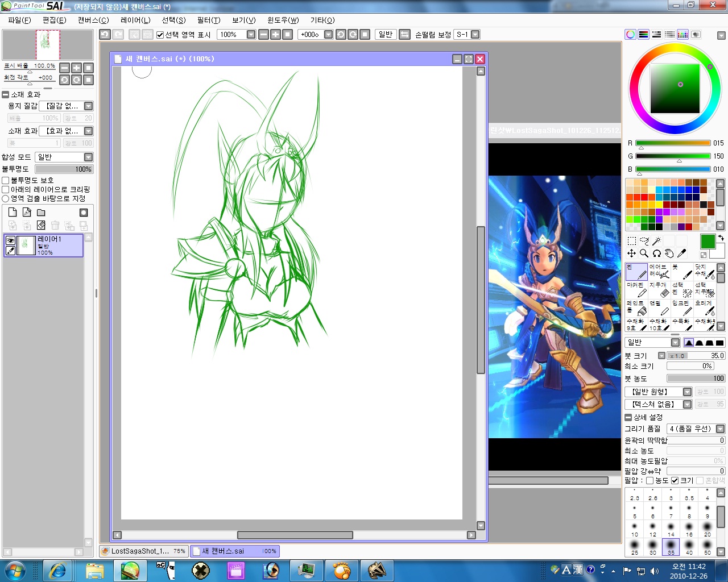Select the 마커펜 marker tool
Image resolution: width=728 pixels, height=582 pixels.
coord(636,290)
